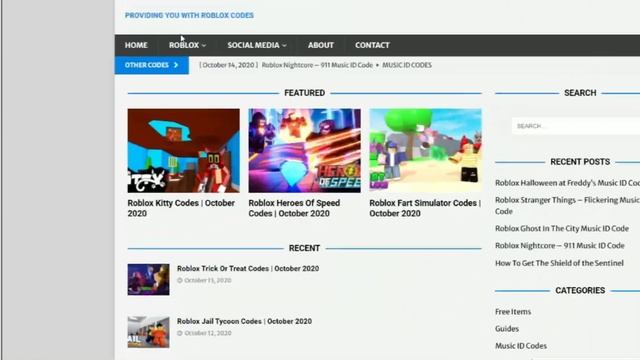Click the clock icon beside October 12, 2020
Screen dimensions: 640x360
point(180,333)
